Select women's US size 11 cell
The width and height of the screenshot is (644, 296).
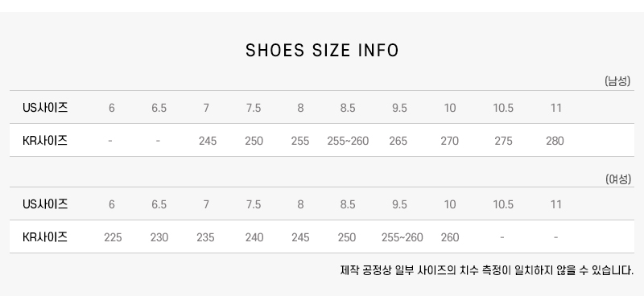[x=555, y=204]
